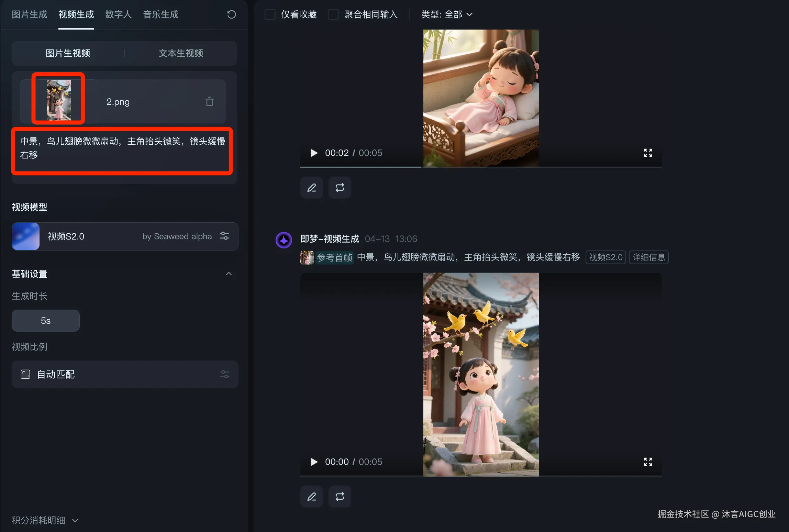Enable the 仅看收藏 checkbox
The width and height of the screenshot is (789, 532).
[x=270, y=14]
